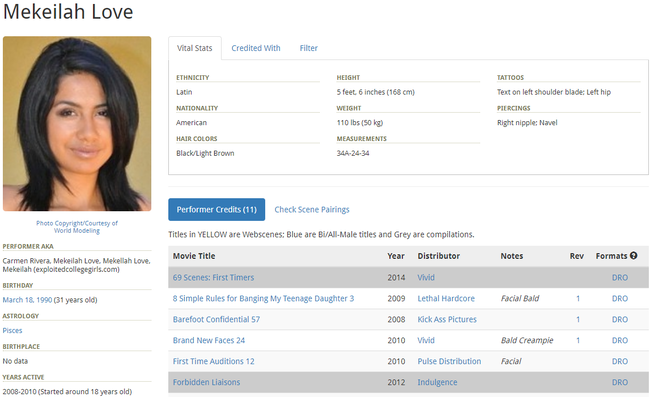Open Barefoot Confidential 57 movie link
The width and height of the screenshot is (650, 397).
pos(216,319)
